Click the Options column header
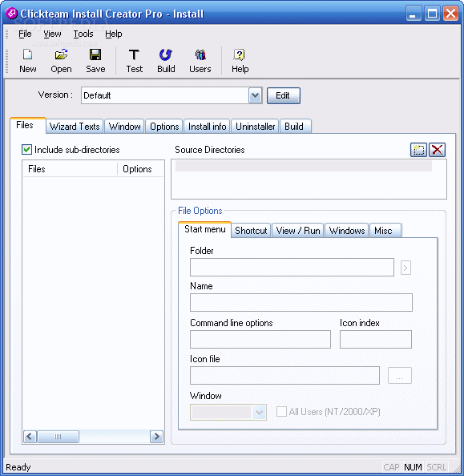The width and height of the screenshot is (464, 476). pos(140,169)
